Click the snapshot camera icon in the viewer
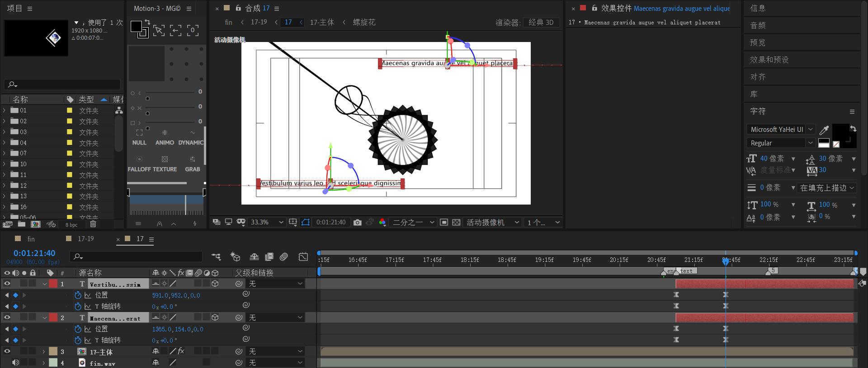 tap(357, 222)
